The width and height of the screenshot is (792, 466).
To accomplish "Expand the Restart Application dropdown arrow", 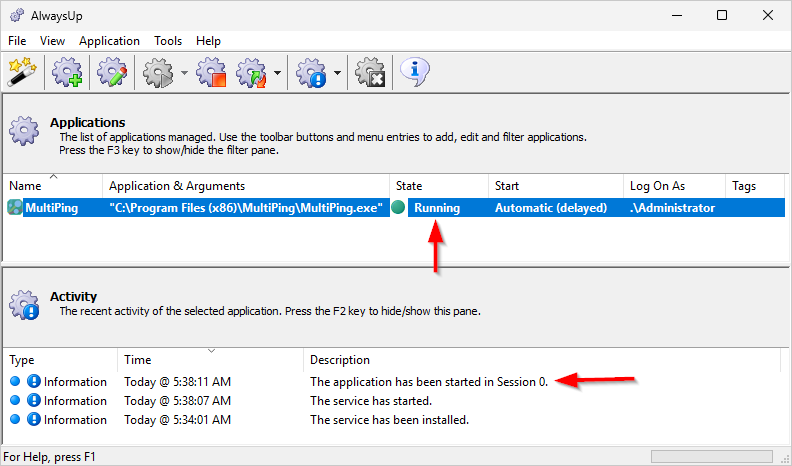I will 277,73.
